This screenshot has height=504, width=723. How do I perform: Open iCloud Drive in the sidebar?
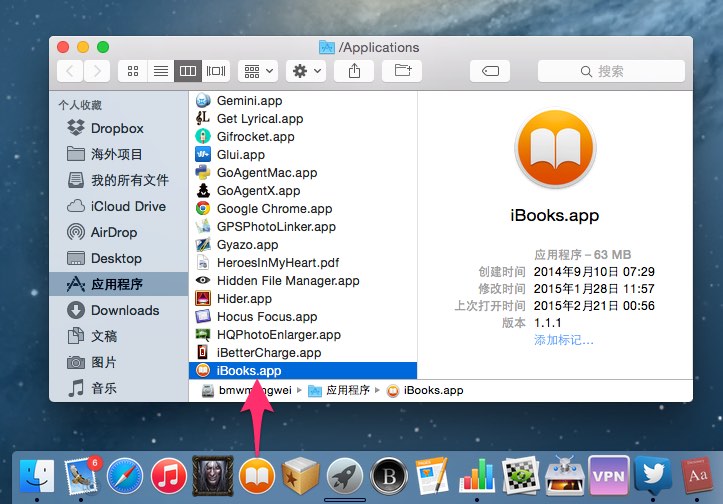[x=119, y=206]
